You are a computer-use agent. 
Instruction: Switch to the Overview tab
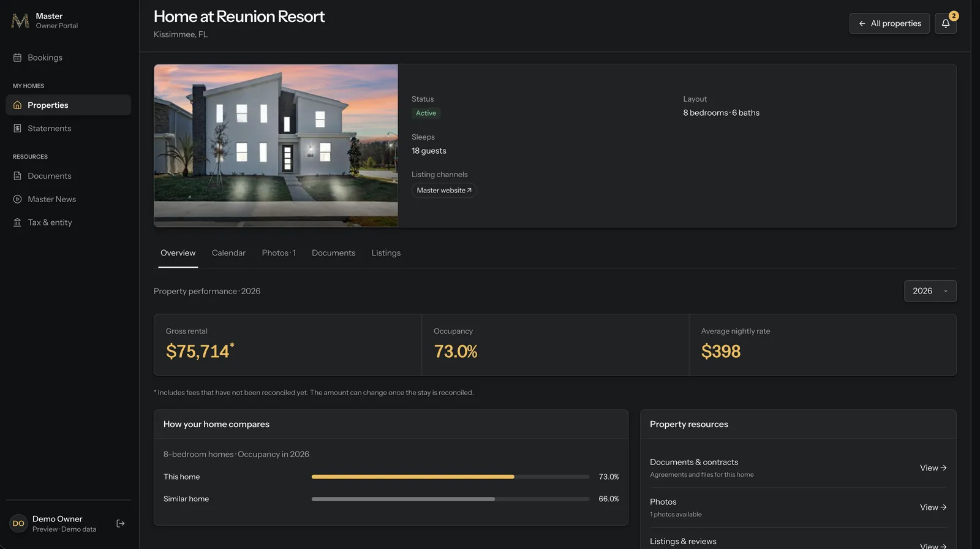(178, 253)
